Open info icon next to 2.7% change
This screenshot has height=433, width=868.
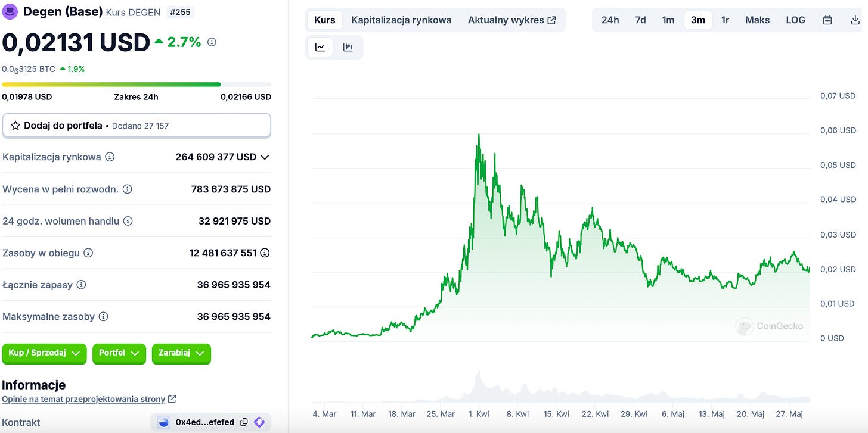[x=212, y=42]
